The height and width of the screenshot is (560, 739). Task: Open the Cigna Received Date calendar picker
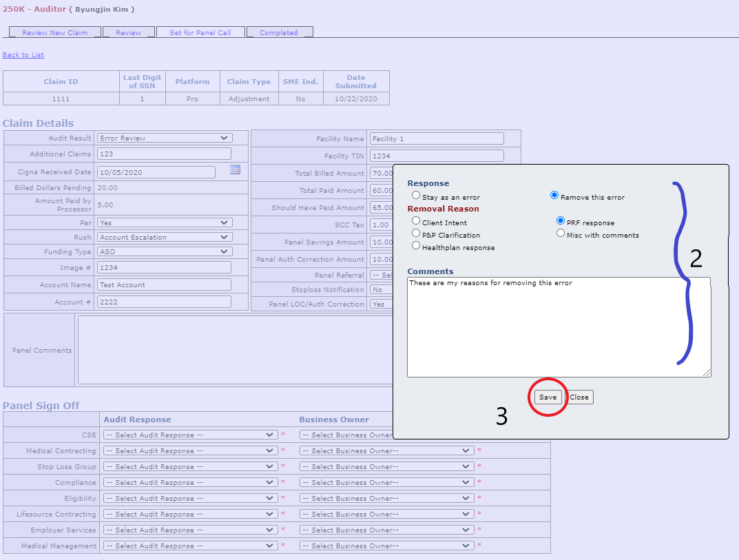click(235, 169)
